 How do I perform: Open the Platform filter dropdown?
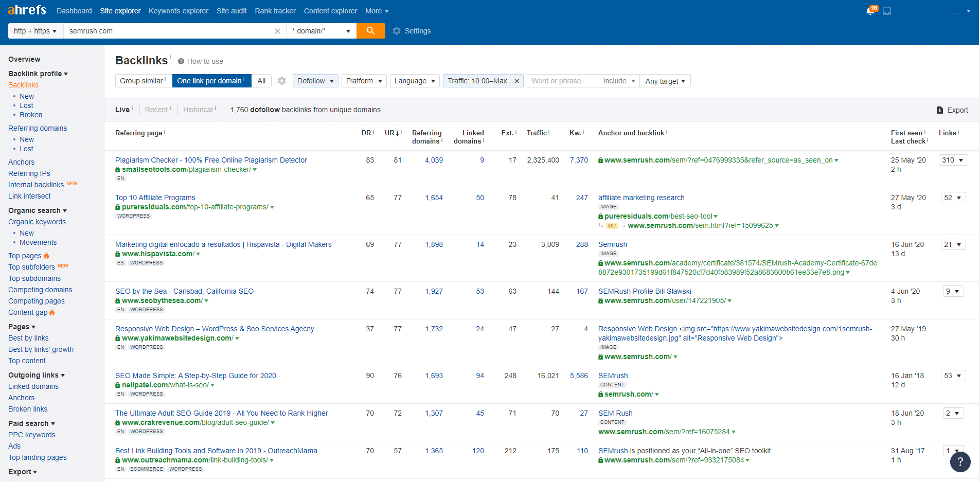364,81
